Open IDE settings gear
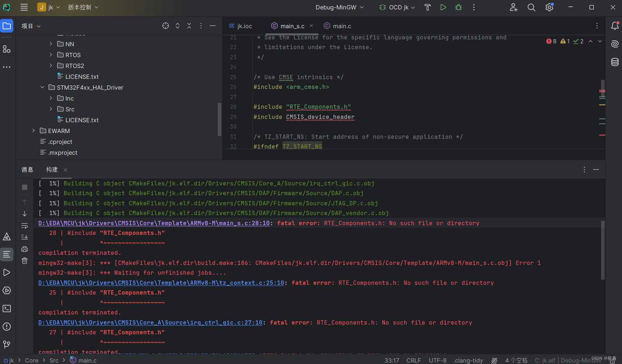The width and height of the screenshot is (622, 364). click(x=549, y=7)
